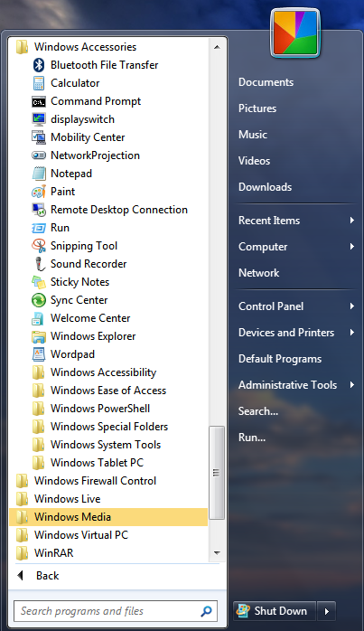This screenshot has width=364, height=631.
Task: Click the Sync Center green icon
Action: pyautogui.click(x=39, y=300)
